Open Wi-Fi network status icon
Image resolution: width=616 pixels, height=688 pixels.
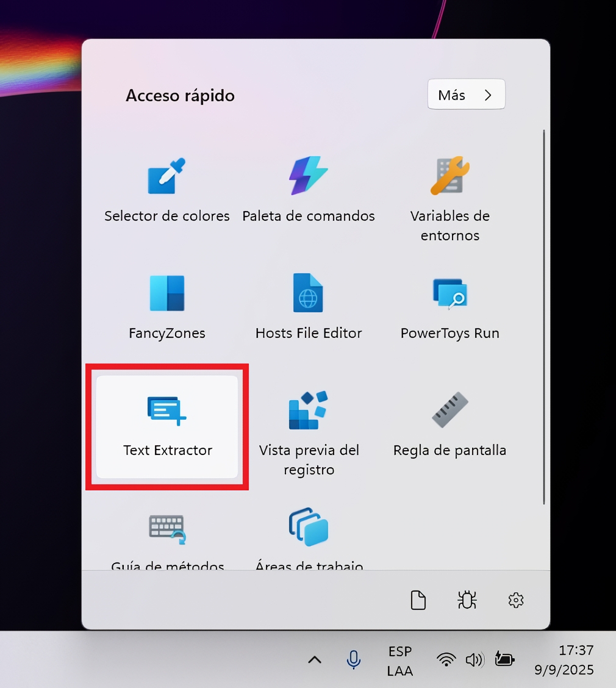446,659
